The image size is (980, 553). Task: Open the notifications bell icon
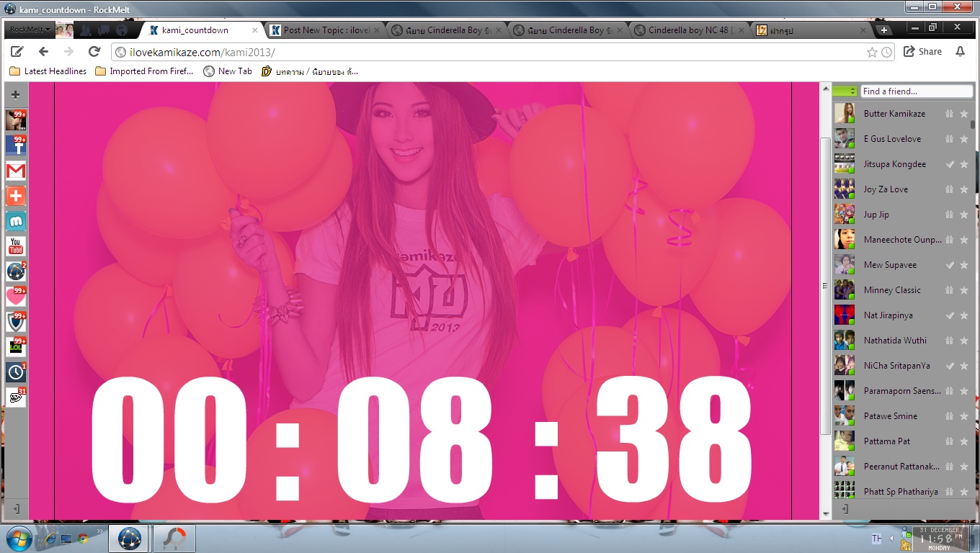click(960, 52)
